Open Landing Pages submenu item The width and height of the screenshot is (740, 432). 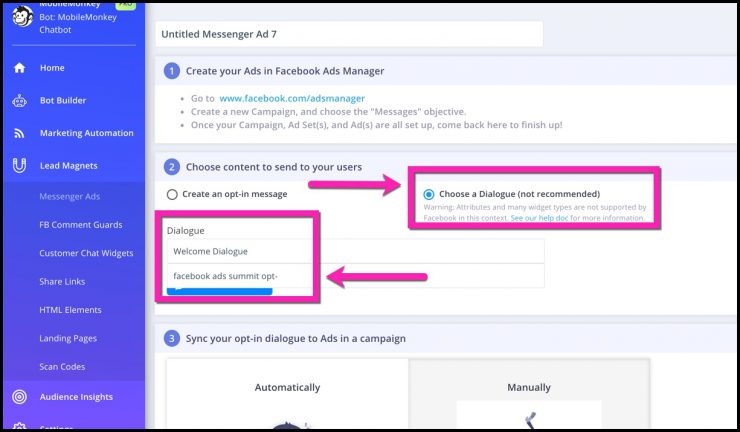(x=68, y=338)
